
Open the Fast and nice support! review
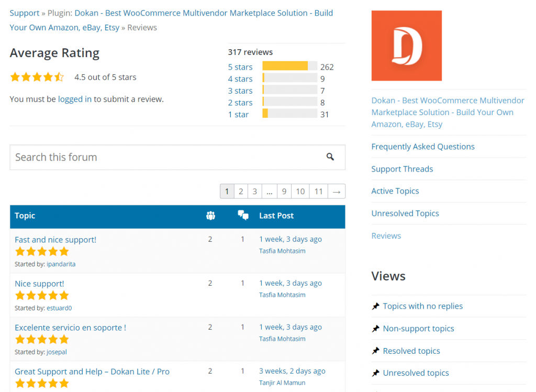(55, 240)
